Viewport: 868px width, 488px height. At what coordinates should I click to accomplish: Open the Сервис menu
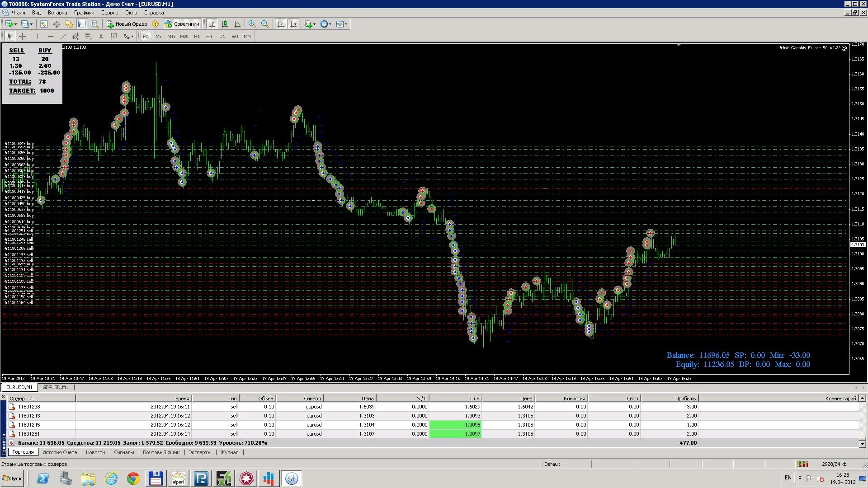click(109, 13)
